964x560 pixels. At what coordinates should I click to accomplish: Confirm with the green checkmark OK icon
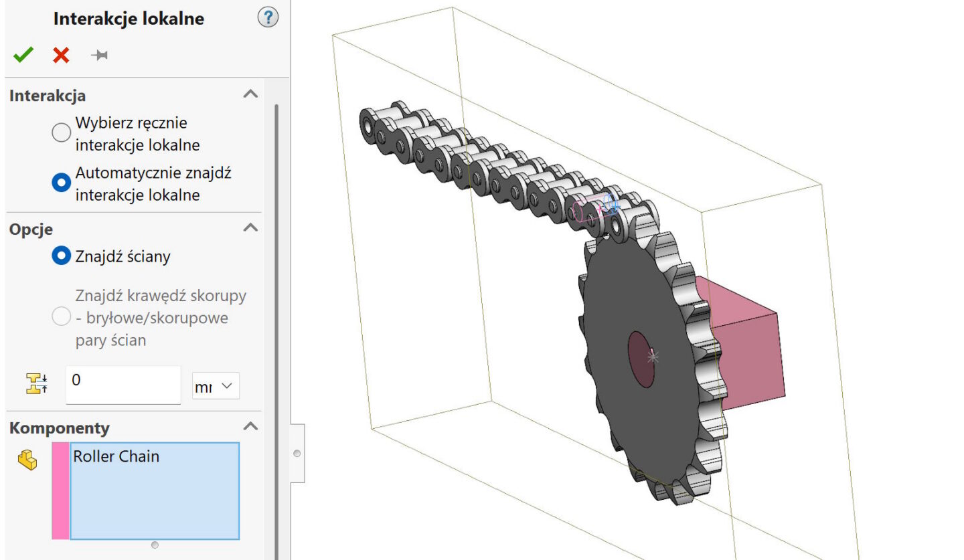(x=23, y=55)
